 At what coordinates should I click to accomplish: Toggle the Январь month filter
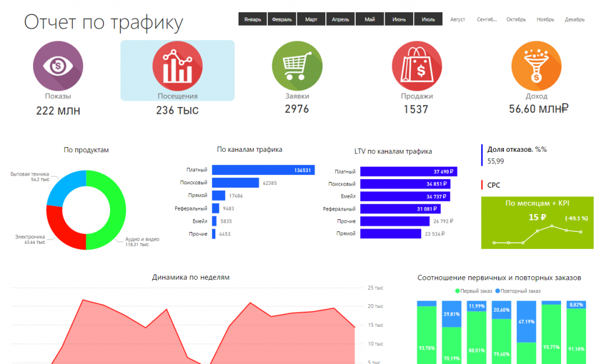point(253,19)
